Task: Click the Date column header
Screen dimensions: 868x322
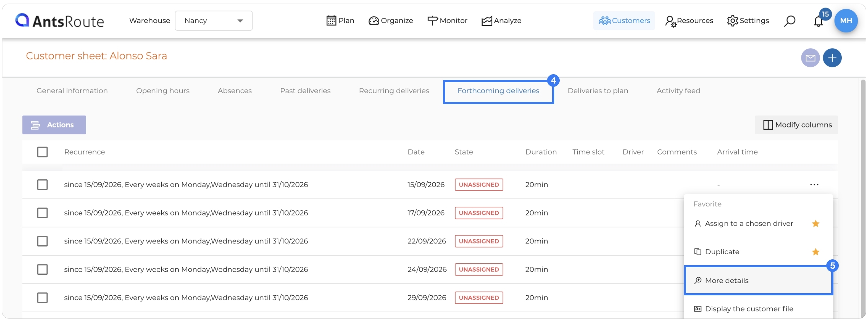Action: click(x=416, y=152)
